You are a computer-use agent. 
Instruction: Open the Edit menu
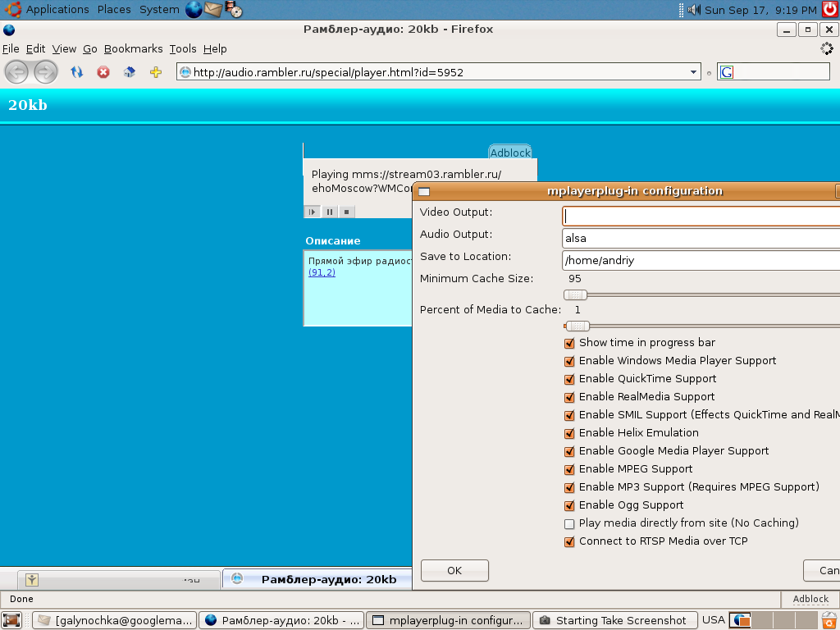[x=35, y=48]
